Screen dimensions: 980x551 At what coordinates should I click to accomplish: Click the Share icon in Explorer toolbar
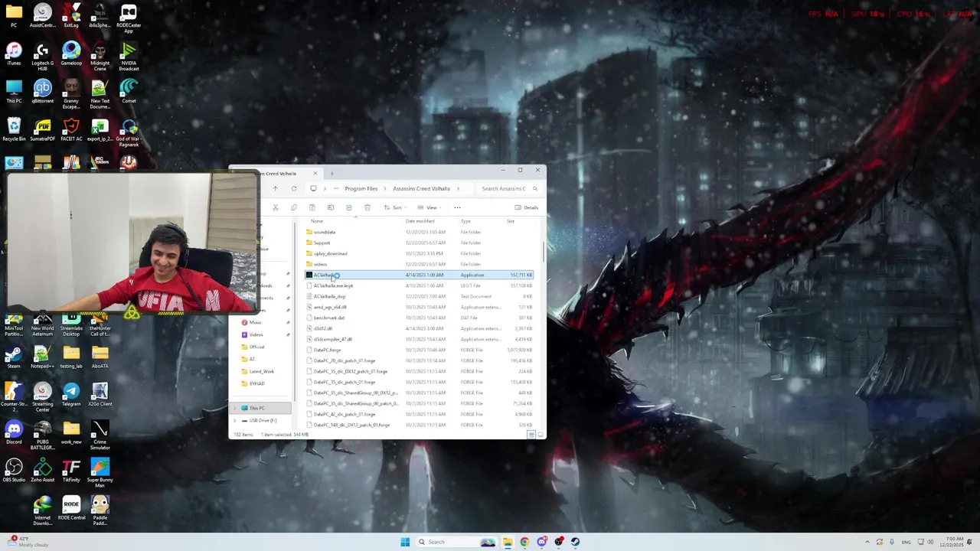click(x=349, y=207)
